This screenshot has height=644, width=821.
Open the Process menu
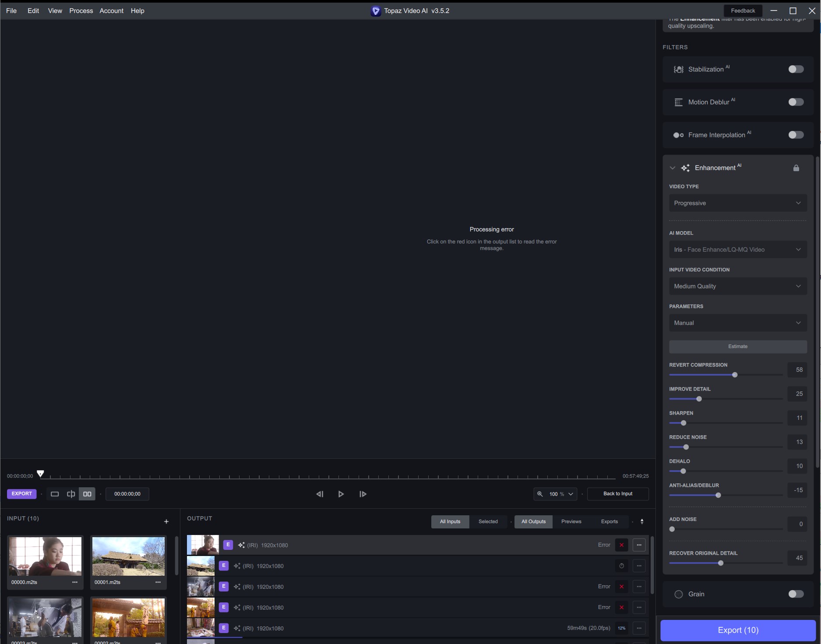[x=81, y=11]
